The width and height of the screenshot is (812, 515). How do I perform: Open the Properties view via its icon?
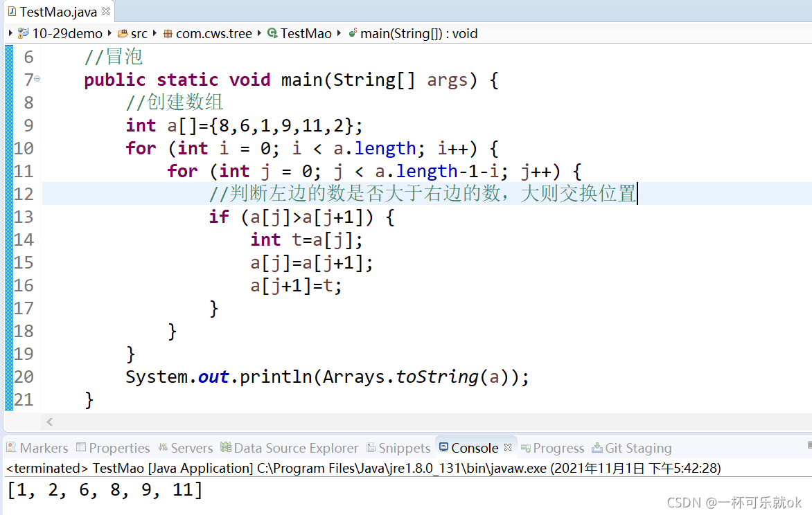81,446
